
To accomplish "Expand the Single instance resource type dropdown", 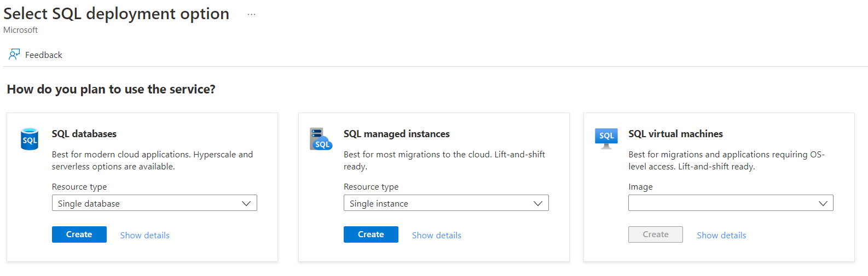I will pos(446,203).
